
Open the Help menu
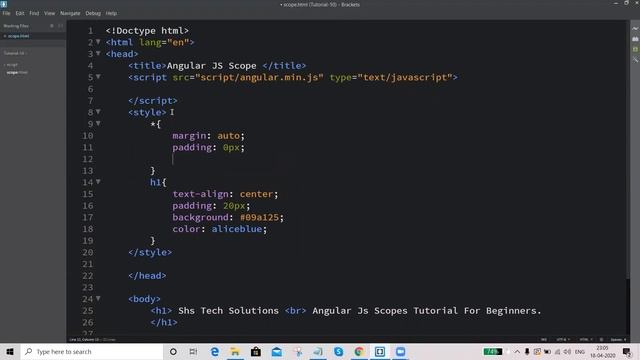click(x=111, y=13)
